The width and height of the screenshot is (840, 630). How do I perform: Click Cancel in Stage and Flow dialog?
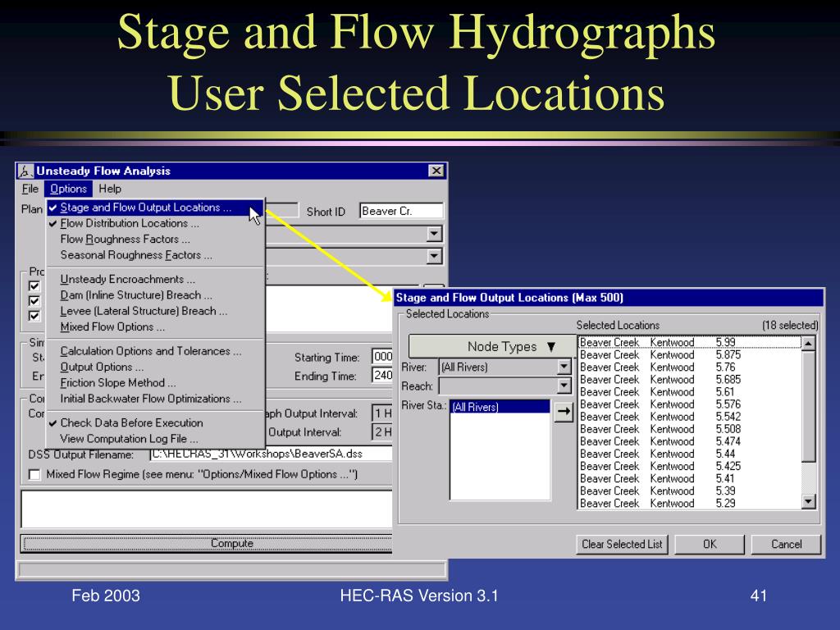(x=786, y=545)
